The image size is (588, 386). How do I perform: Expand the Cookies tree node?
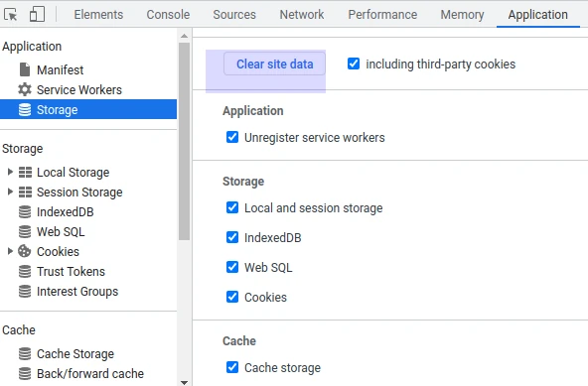pos(10,251)
